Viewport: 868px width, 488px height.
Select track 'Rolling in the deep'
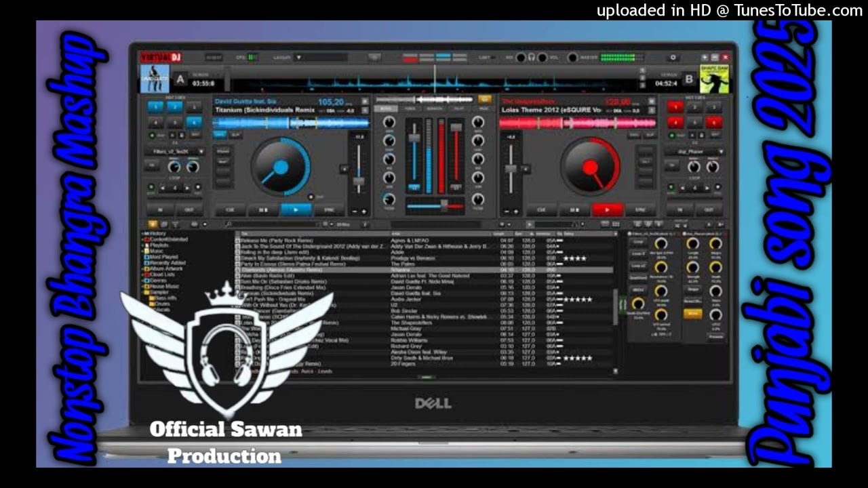coord(424,252)
